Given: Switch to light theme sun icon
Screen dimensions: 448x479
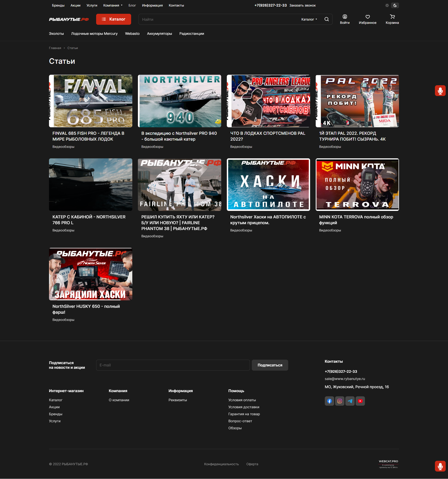Looking at the screenshot, I should tap(387, 5).
